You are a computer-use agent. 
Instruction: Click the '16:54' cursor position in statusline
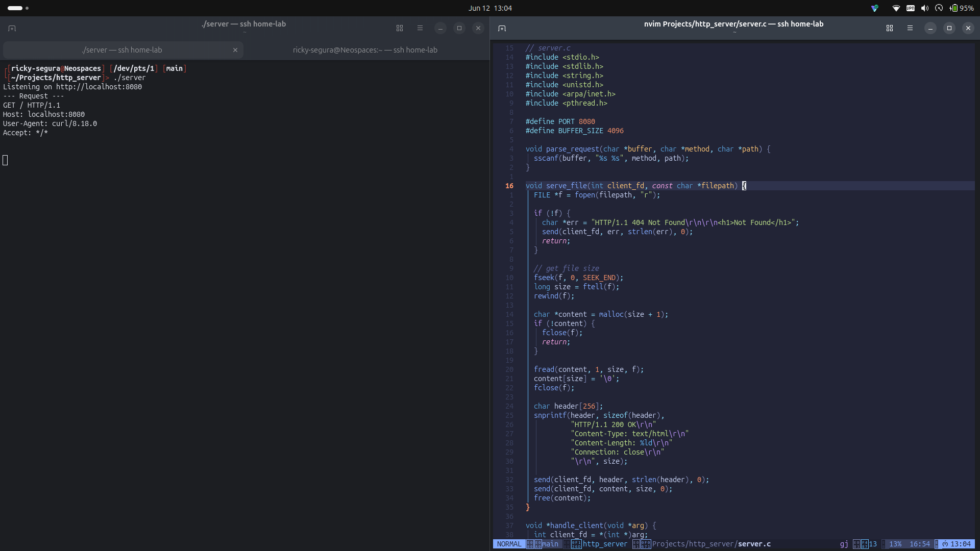pyautogui.click(x=920, y=544)
